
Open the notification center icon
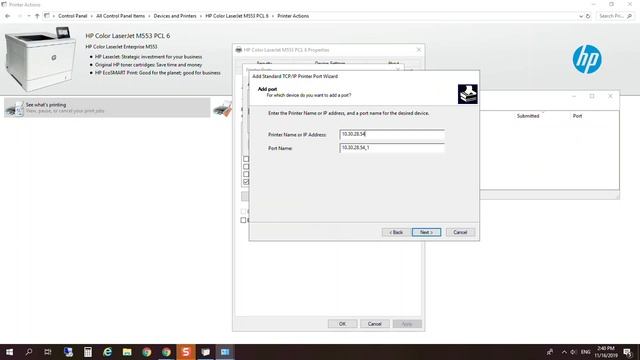pyautogui.click(x=627, y=352)
